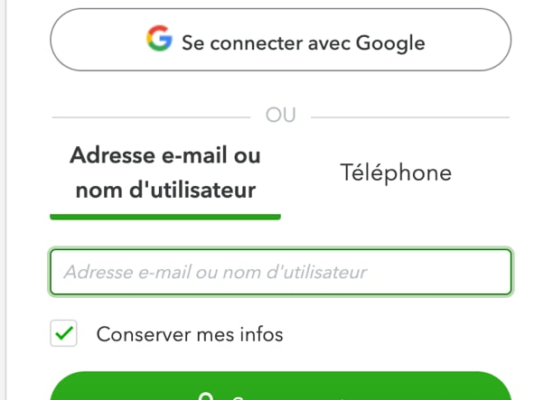The height and width of the screenshot is (400, 553).
Task: Select the "Adresse e-mail ou nom d'utilisateur" tab
Action: [165, 172]
